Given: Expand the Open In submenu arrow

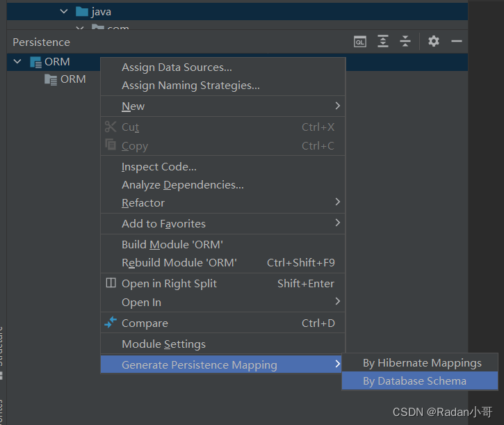Looking at the screenshot, I should (x=337, y=301).
